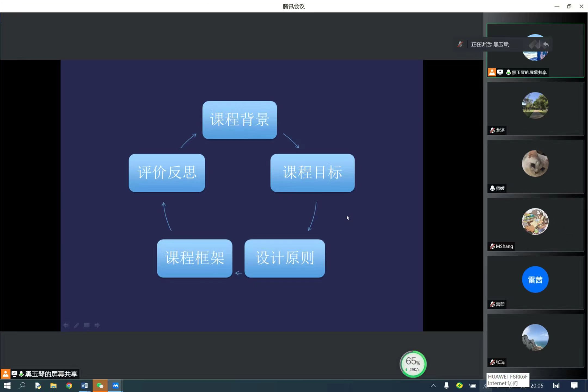Click the 65% network speed floating widget
The image size is (588, 392).
coord(413,364)
